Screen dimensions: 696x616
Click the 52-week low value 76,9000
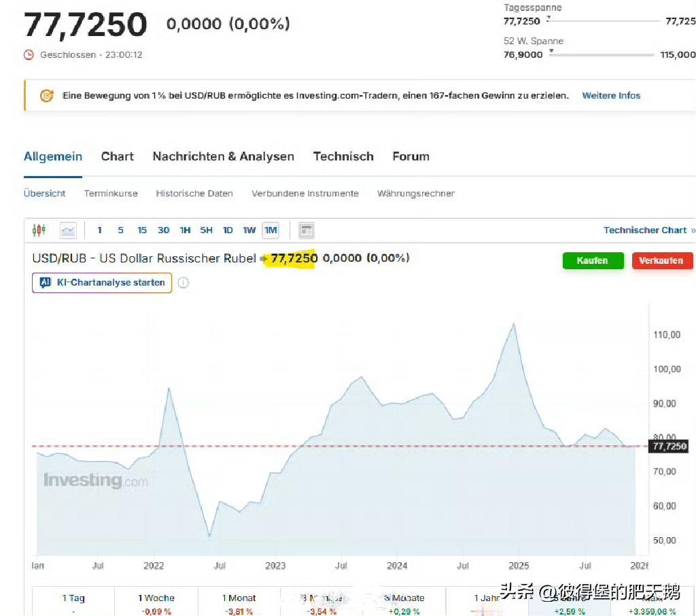(523, 54)
